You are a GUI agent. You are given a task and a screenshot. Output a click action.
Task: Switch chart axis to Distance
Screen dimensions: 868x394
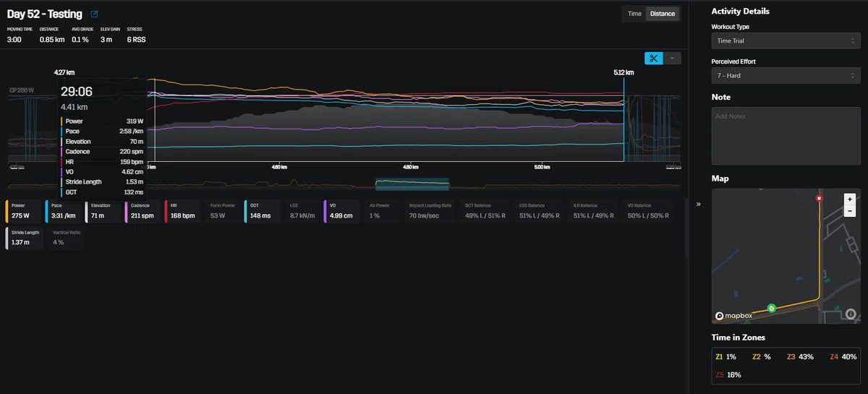point(662,14)
